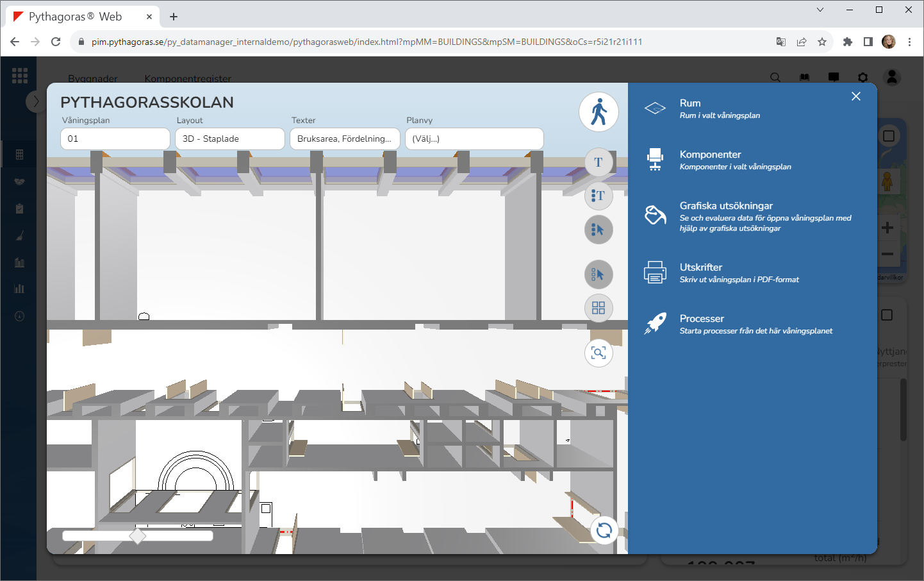924x581 pixels.
Task: Click the Processer rocket icon
Action: tap(655, 323)
